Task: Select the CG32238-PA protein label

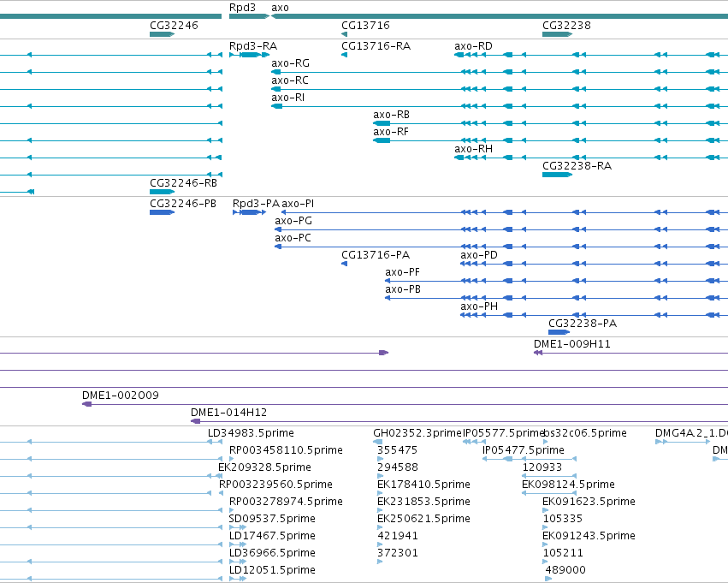Action: [x=583, y=324]
